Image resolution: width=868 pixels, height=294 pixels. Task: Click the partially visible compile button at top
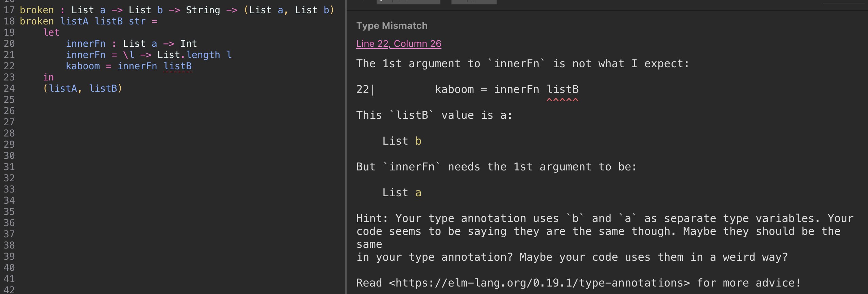(408, 2)
